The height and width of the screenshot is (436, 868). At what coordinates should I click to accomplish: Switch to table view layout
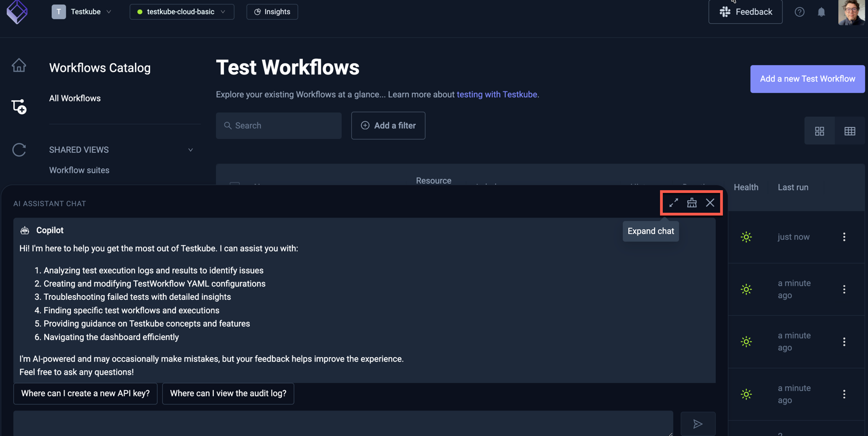pos(849,131)
